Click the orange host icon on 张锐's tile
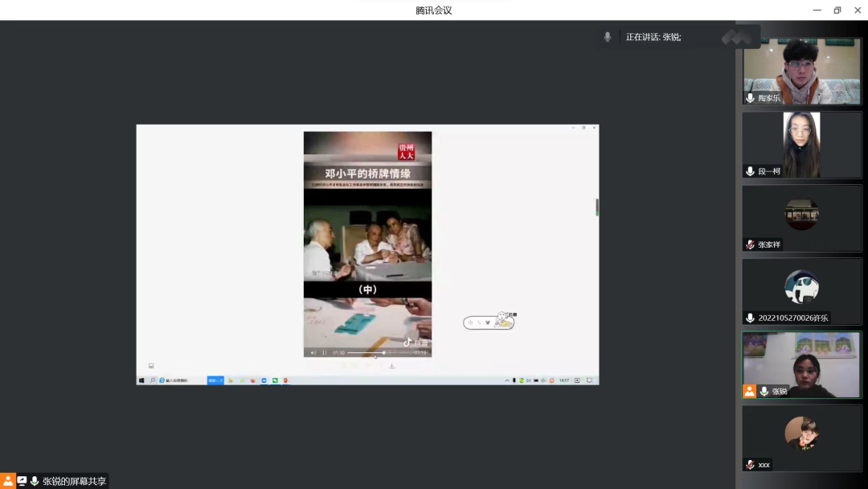The image size is (868, 489). (749, 391)
